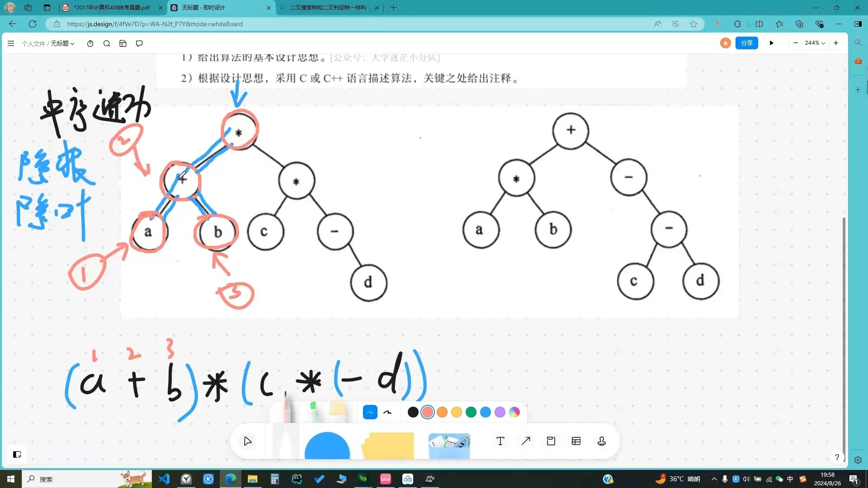Select the Text tool in bottom toolbar

click(x=500, y=441)
